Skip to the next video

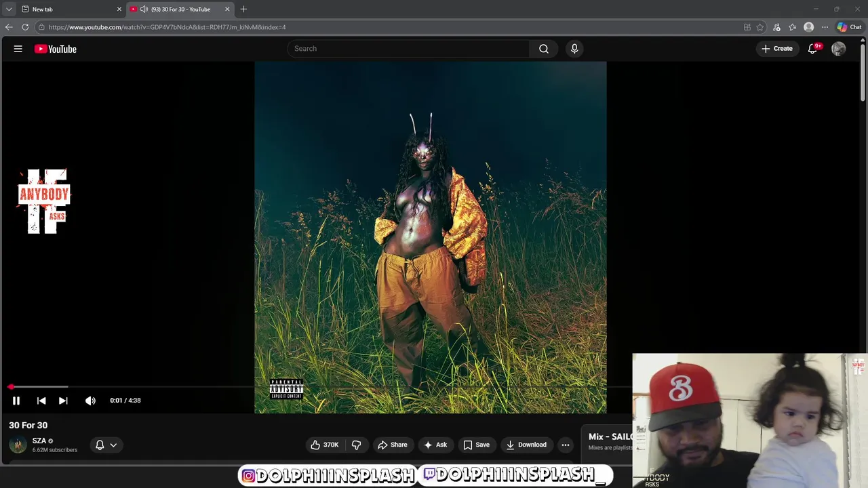pos(63,401)
